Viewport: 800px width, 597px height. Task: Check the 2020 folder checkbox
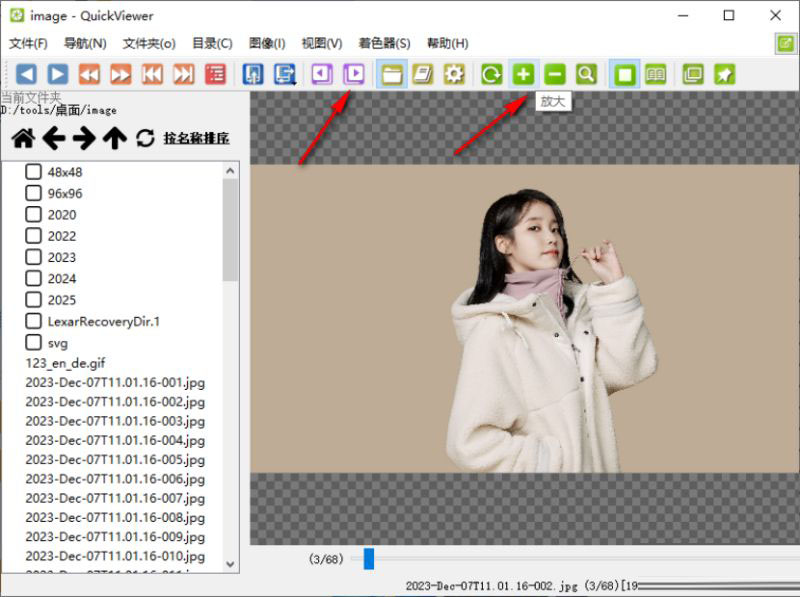tap(33, 214)
